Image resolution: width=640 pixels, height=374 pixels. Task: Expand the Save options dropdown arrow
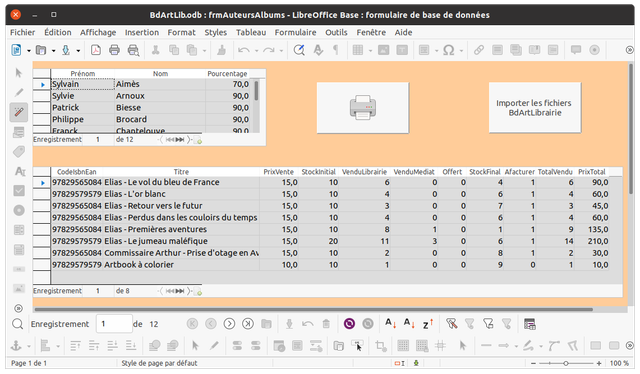78,51
